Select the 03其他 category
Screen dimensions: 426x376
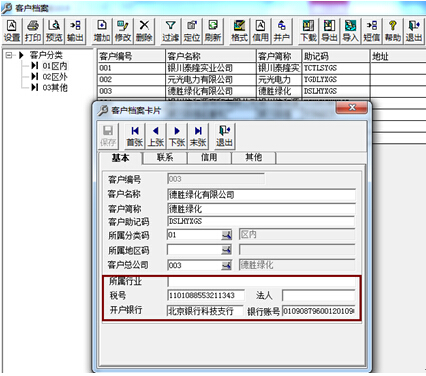click(x=55, y=88)
